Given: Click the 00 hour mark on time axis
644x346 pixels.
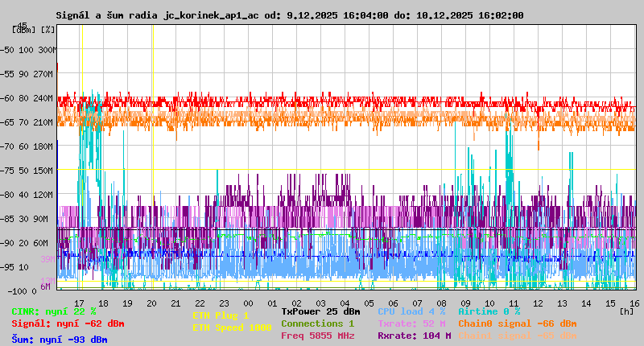Looking at the screenshot, I should point(249,302).
